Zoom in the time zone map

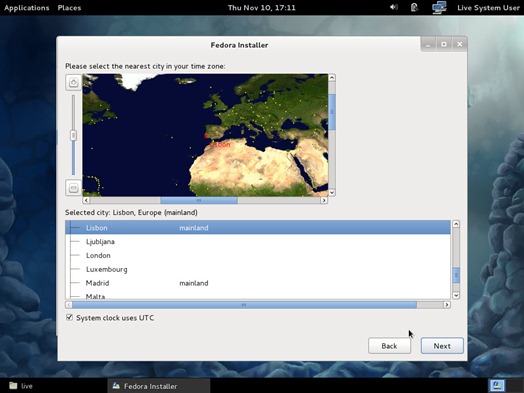click(x=74, y=83)
